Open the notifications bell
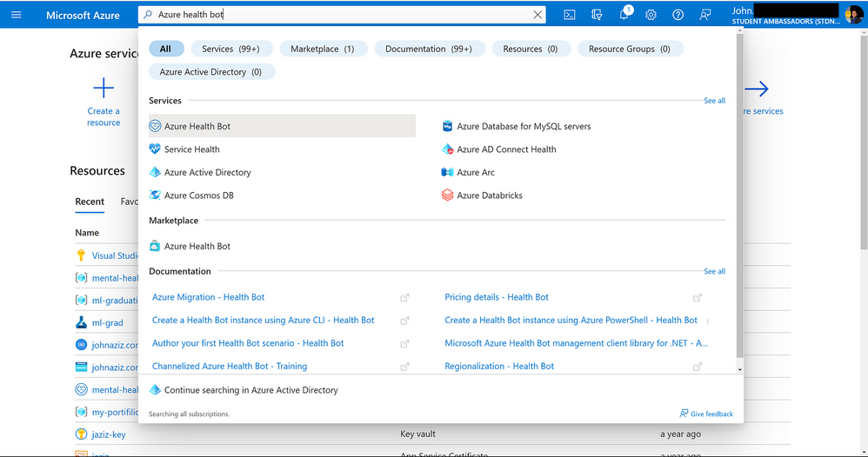The height and width of the screenshot is (457, 868). click(x=624, y=15)
